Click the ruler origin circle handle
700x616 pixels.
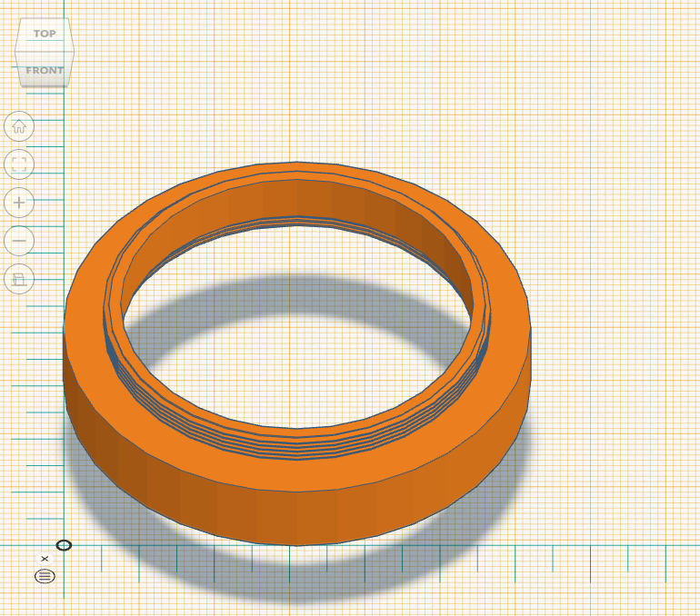64,545
